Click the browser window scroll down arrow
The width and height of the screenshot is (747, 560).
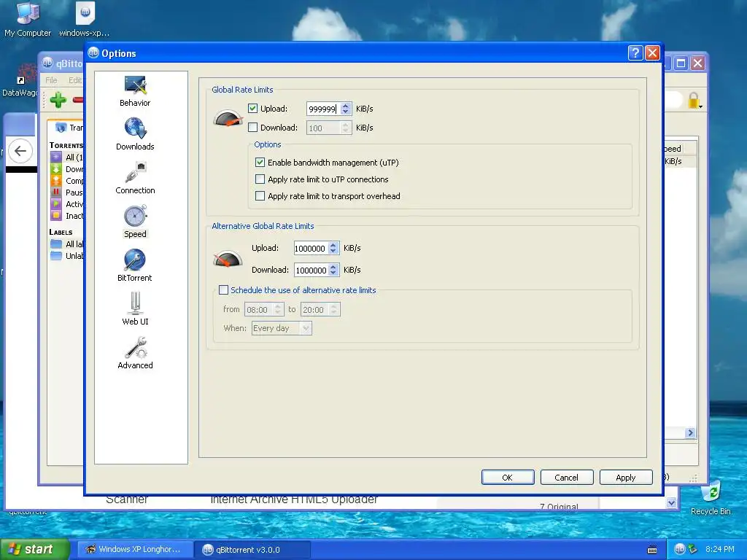coord(671,503)
